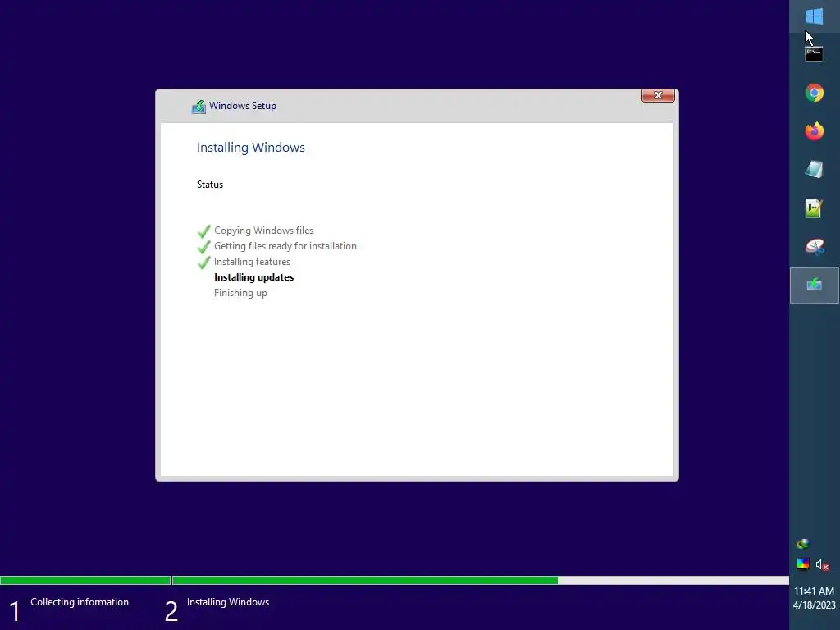
Task: Open the green notepad-with-pencil taskbar icon
Action: (x=814, y=208)
